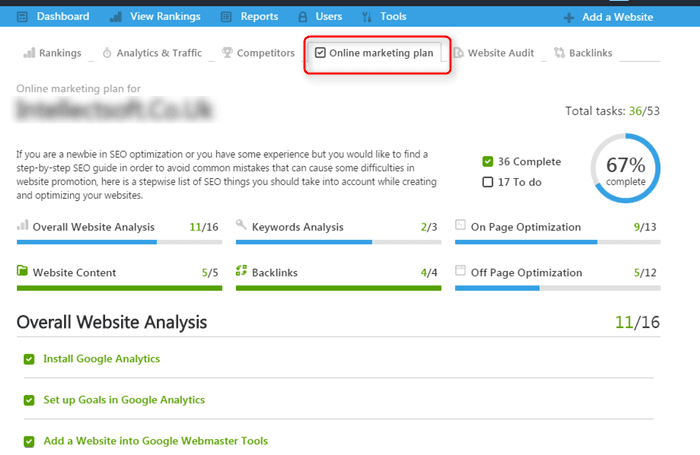The width and height of the screenshot is (700, 455).
Task: Click the Tools wrench icon
Action: [367, 17]
